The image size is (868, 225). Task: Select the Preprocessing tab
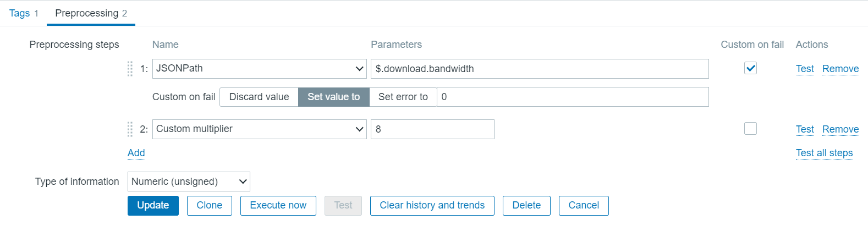(x=91, y=13)
